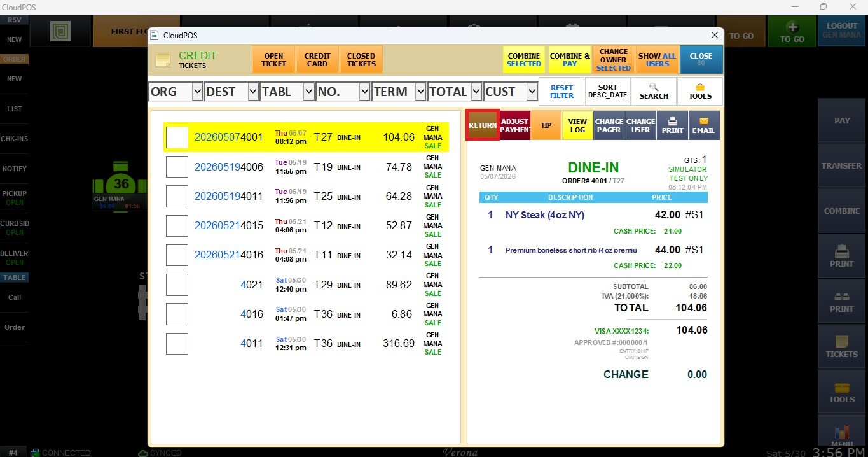
Task: Print the selected ticket receipt
Action: [x=672, y=125]
